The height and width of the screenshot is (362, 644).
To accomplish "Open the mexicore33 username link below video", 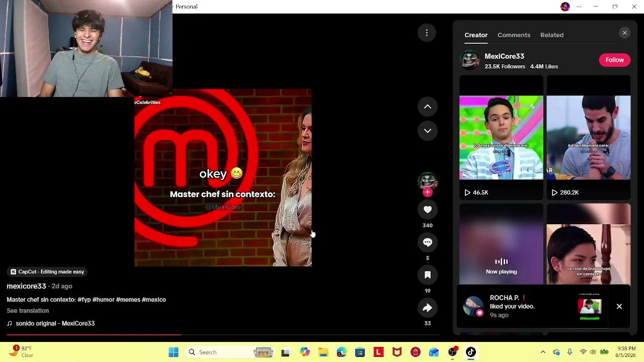I will [26, 286].
